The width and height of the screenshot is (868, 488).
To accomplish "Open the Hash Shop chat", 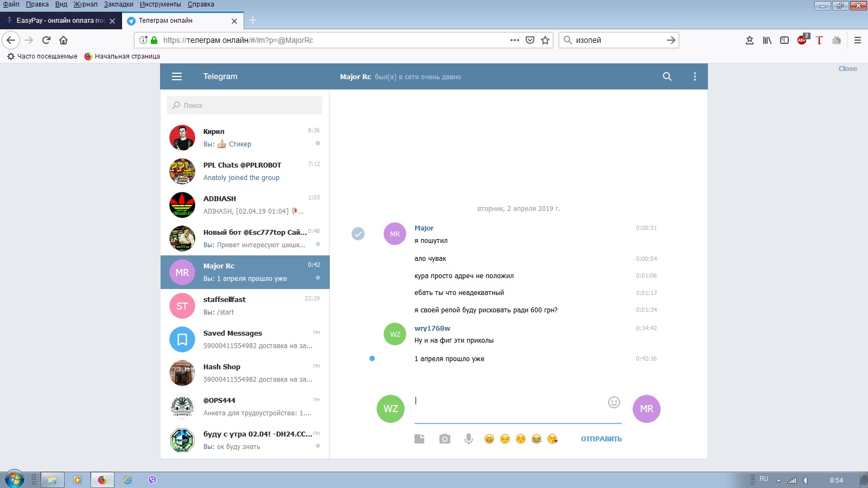I will (x=245, y=373).
